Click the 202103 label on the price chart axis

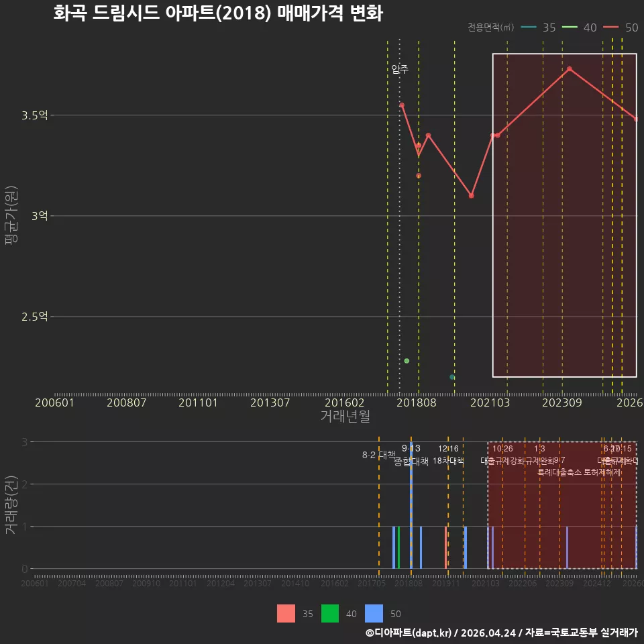pyautogui.click(x=490, y=402)
